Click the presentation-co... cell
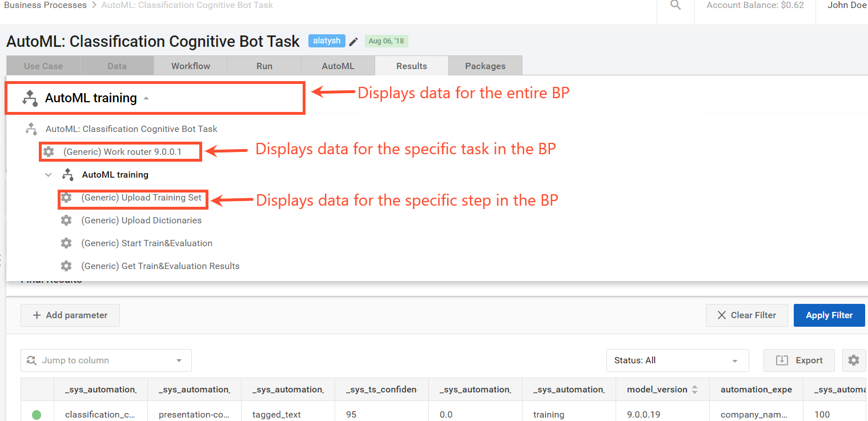The width and height of the screenshot is (868, 421). click(194, 415)
